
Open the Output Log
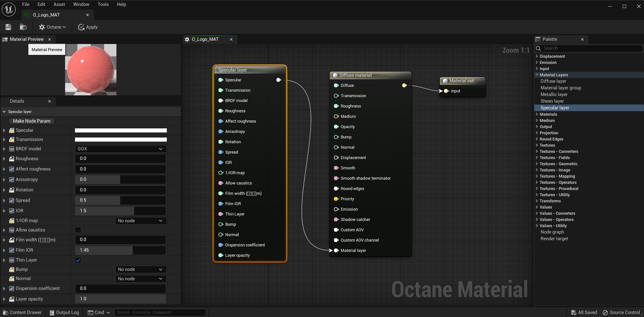[64, 312]
